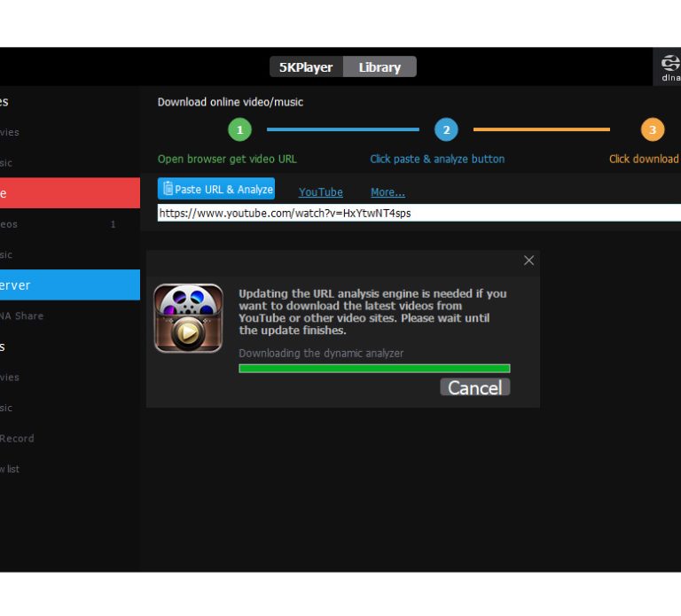Click the 5KPlayer film reel icon in dialog
681x616 pixels.
[188, 318]
